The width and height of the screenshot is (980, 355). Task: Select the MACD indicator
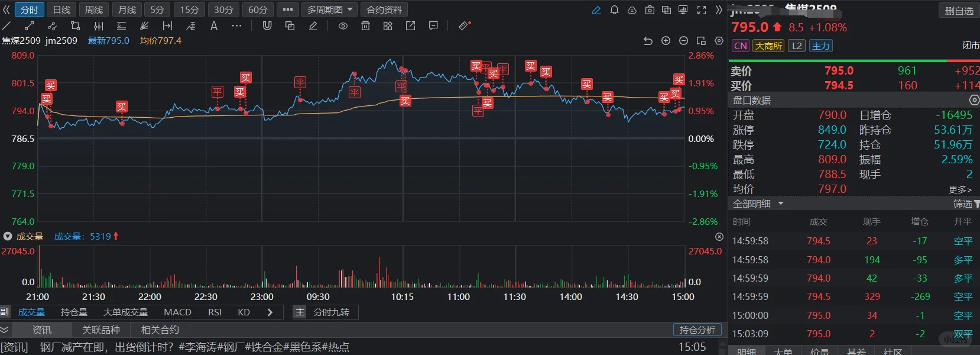click(177, 312)
